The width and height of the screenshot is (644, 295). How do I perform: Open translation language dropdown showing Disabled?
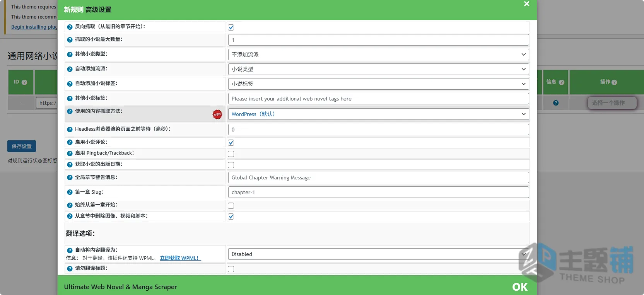point(378,254)
